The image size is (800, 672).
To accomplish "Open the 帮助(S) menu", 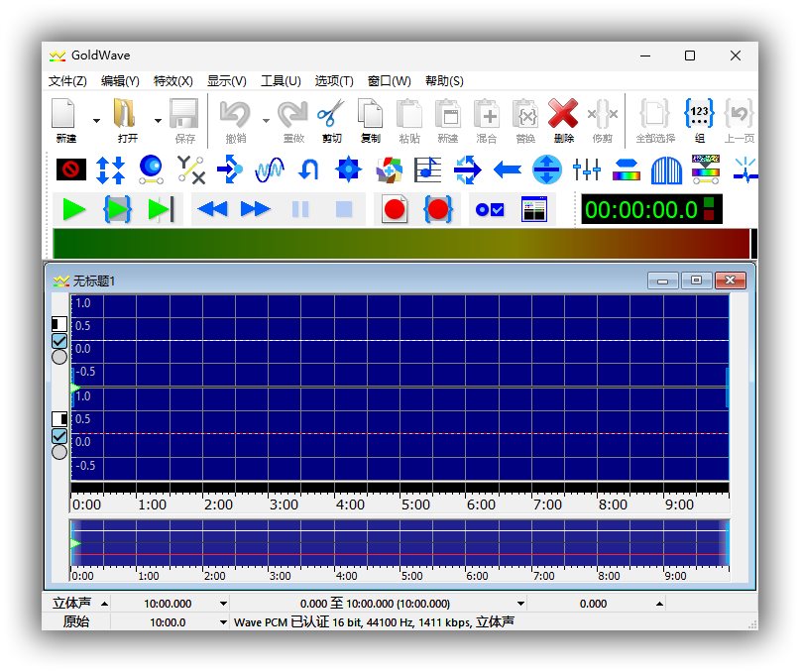I will 444,81.
